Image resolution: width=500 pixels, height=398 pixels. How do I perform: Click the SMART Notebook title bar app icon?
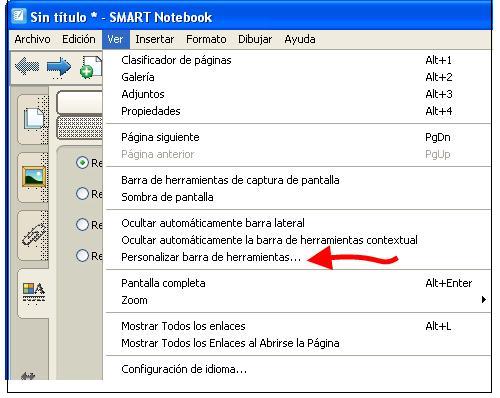click(x=18, y=16)
